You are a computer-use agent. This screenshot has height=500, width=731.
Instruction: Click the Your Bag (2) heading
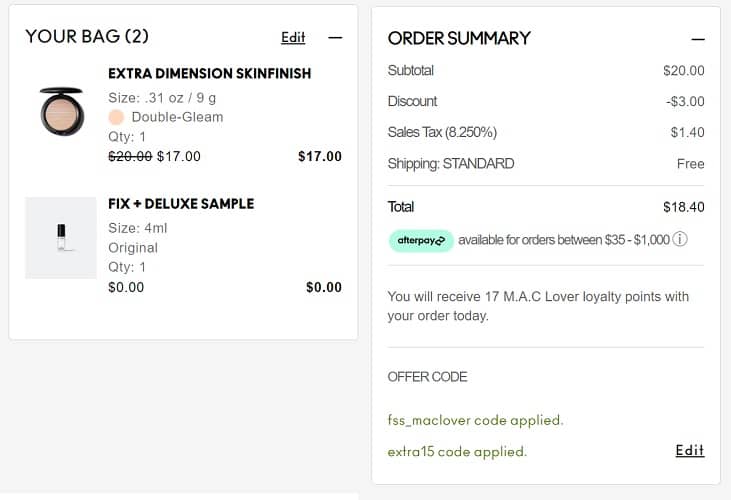coord(87,37)
